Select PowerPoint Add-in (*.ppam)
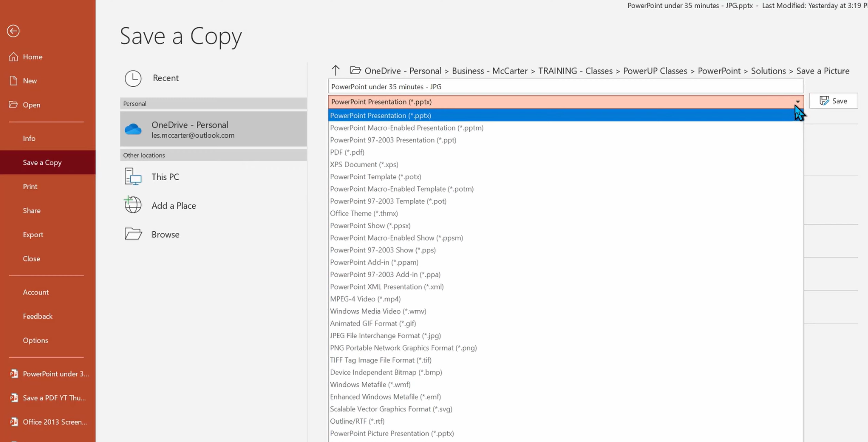 coord(566,262)
